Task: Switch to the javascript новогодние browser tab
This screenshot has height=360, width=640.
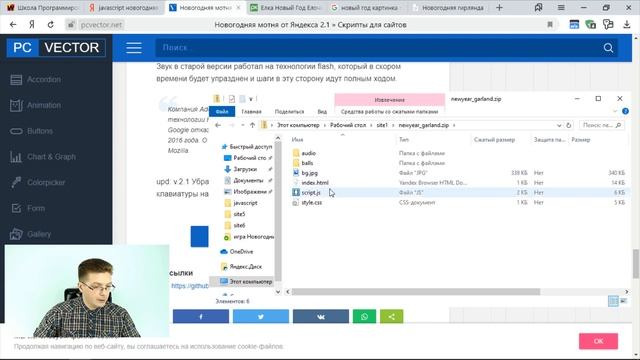Action: pyautogui.click(x=123, y=7)
